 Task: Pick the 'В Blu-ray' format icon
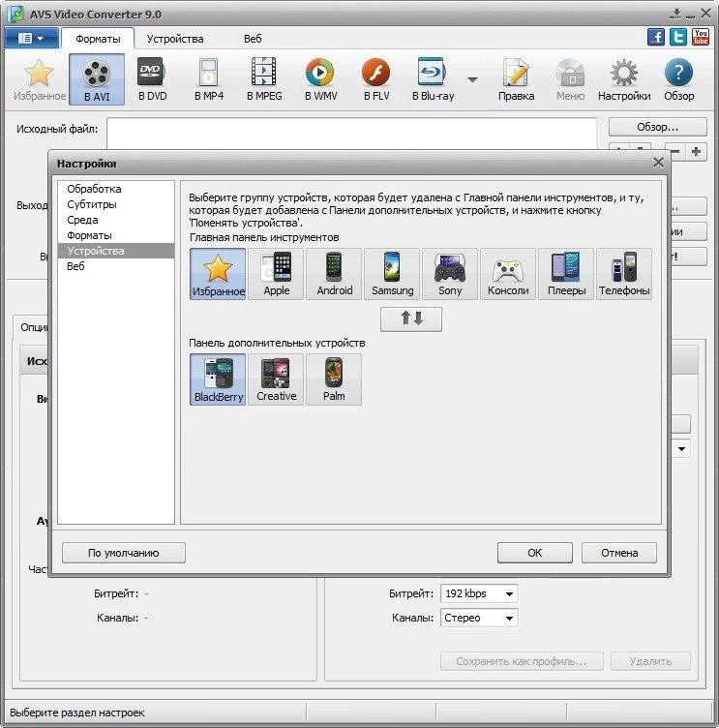point(433,79)
